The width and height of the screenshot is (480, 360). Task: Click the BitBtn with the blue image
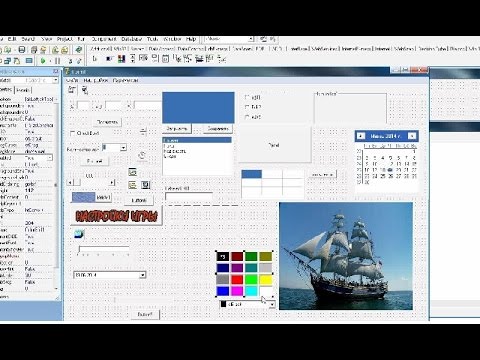[91, 197]
